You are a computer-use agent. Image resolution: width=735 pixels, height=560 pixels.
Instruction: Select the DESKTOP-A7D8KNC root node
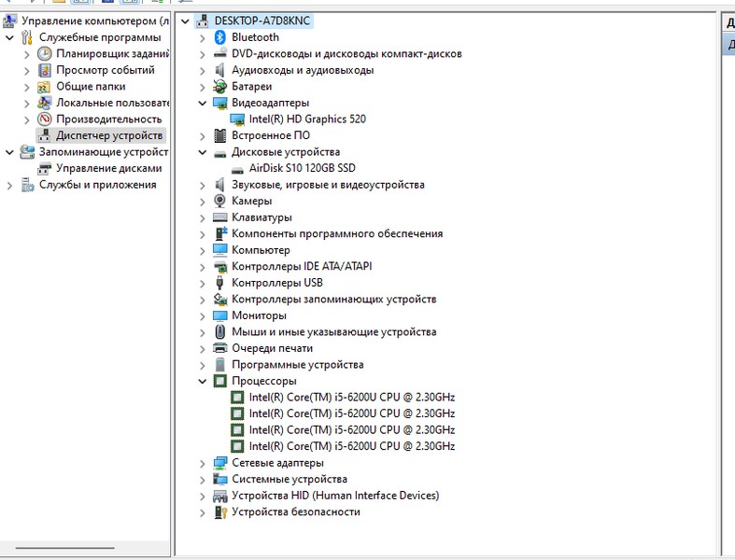[x=263, y=21]
